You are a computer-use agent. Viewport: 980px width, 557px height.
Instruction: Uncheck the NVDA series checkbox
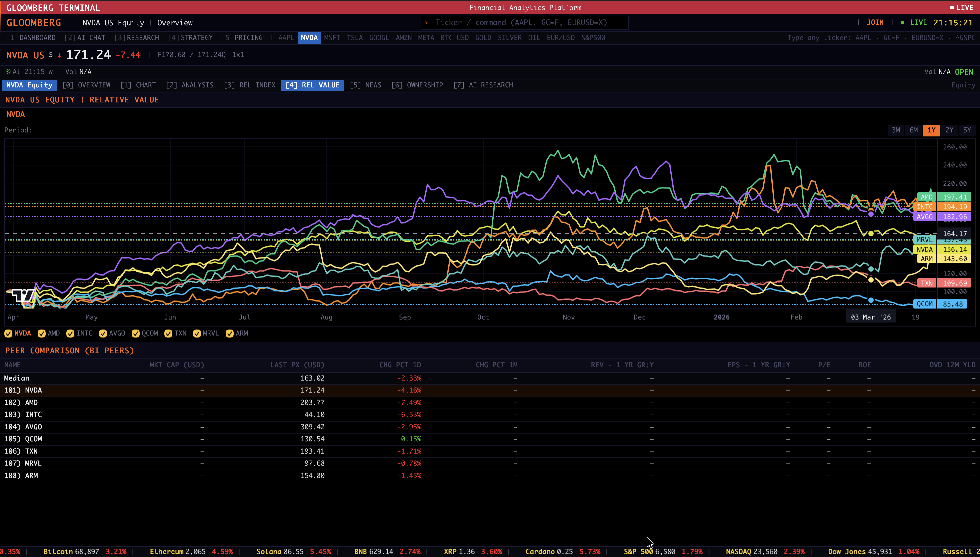pos(8,334)
